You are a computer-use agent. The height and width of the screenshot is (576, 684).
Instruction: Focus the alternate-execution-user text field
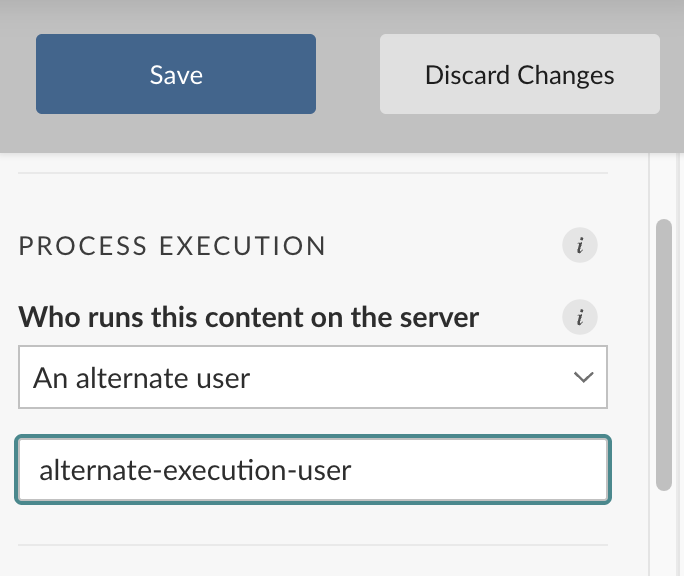pos(313,470)
